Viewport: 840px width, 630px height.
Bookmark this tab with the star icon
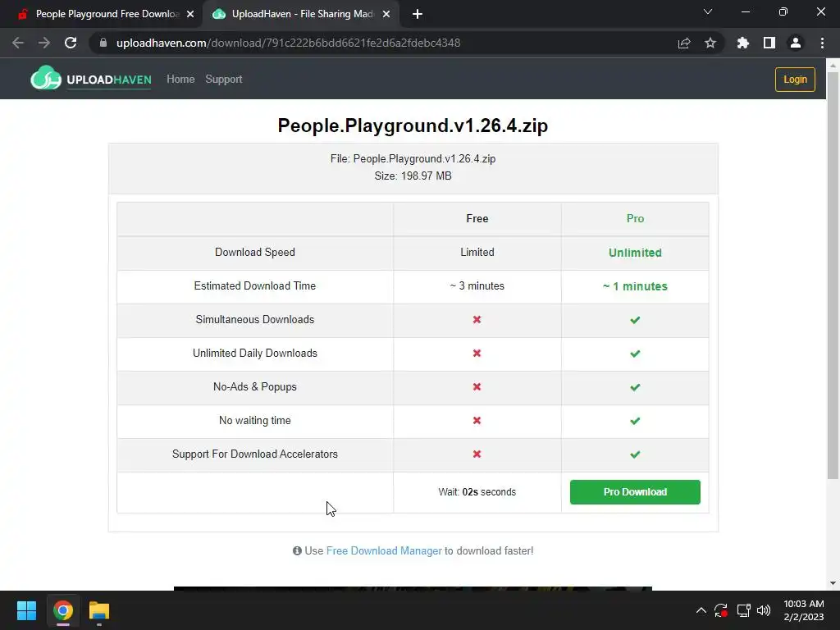(x=710, y=43)
